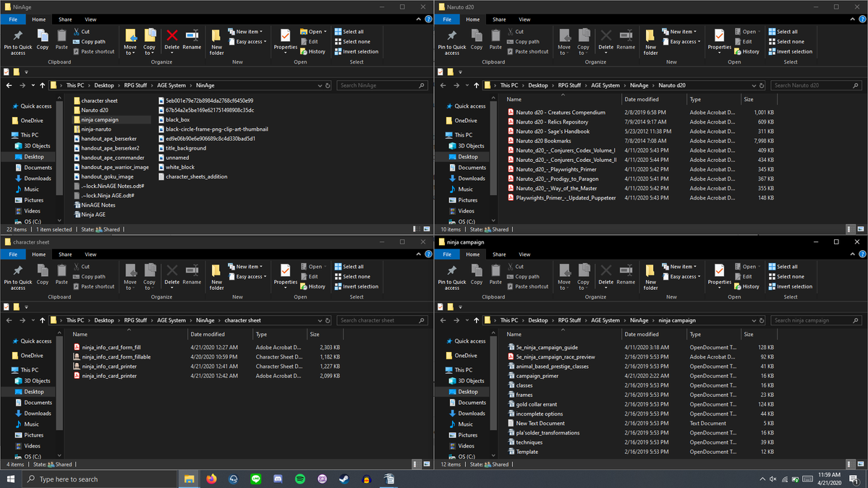
Task: Pin to Quick access in NinAge window
Action: click(18, 41)
